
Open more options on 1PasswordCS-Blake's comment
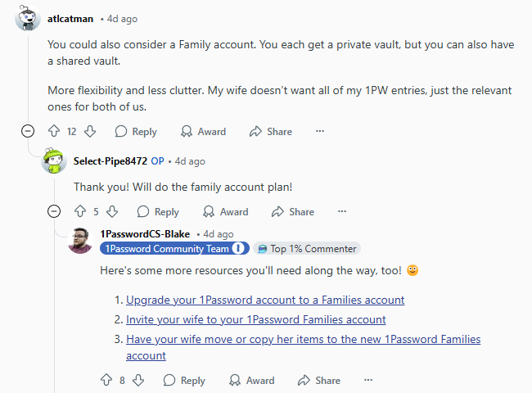coord(368,380)
